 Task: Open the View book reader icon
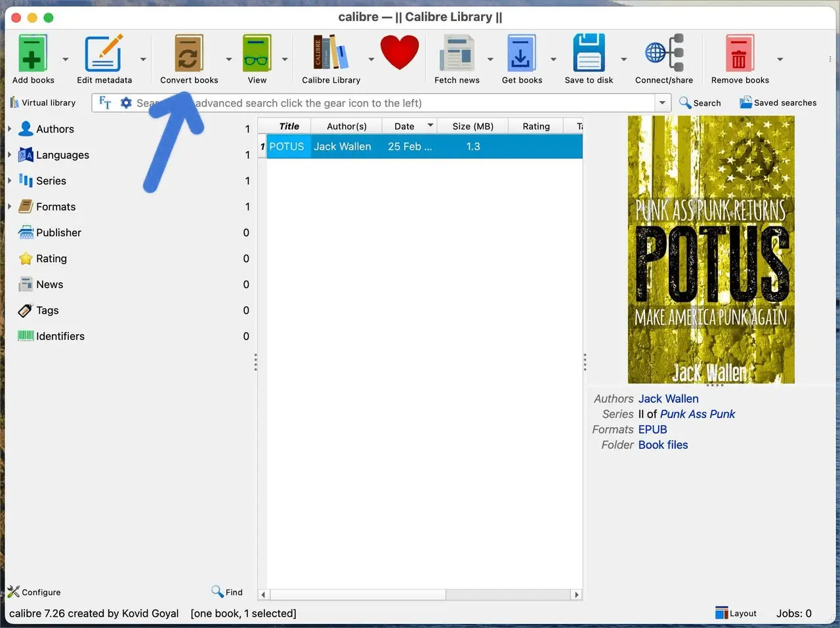(257, 54)
